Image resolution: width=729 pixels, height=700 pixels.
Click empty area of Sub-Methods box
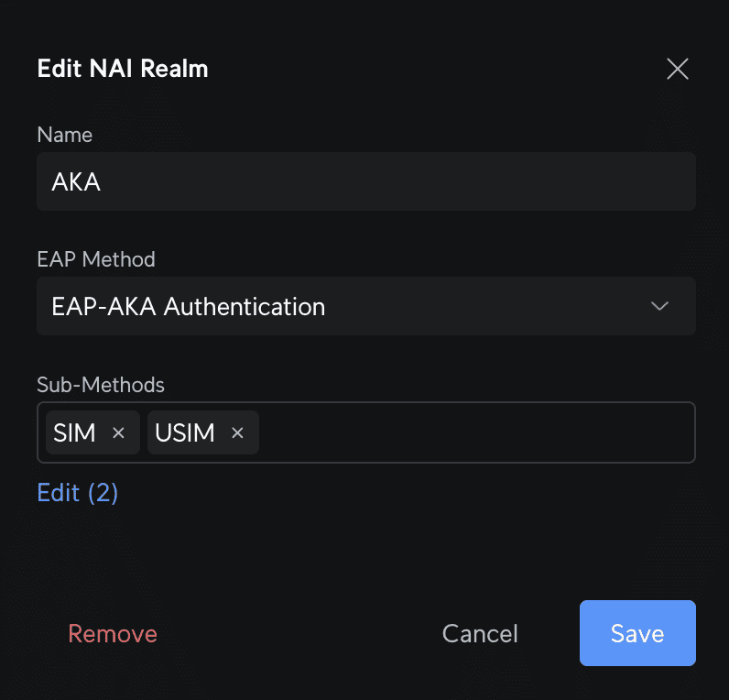point(474,432)
